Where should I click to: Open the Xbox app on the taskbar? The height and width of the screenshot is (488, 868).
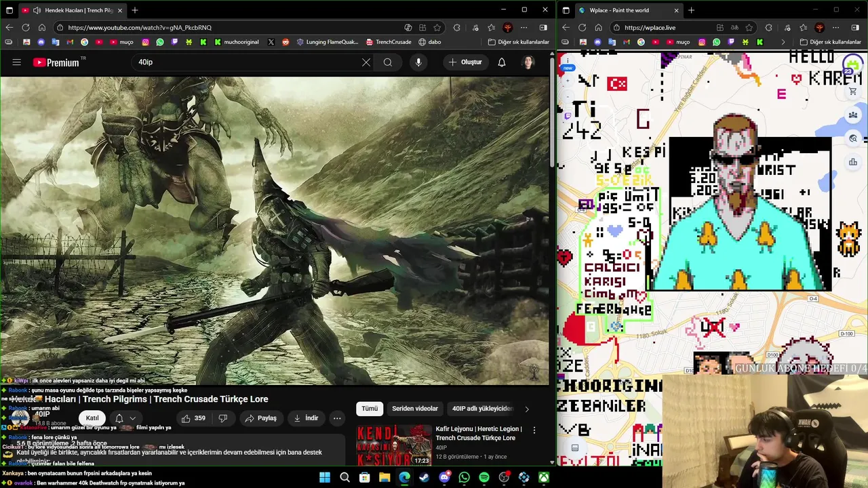544,478
